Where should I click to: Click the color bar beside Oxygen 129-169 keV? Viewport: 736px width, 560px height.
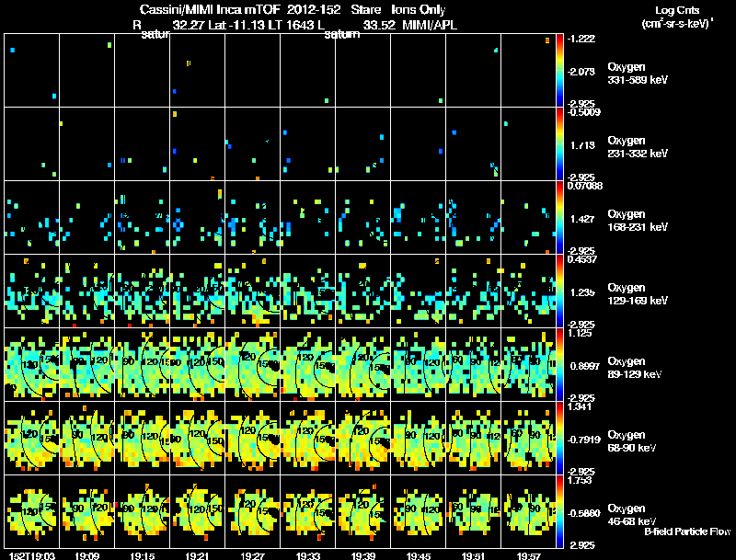pos(559,291)
